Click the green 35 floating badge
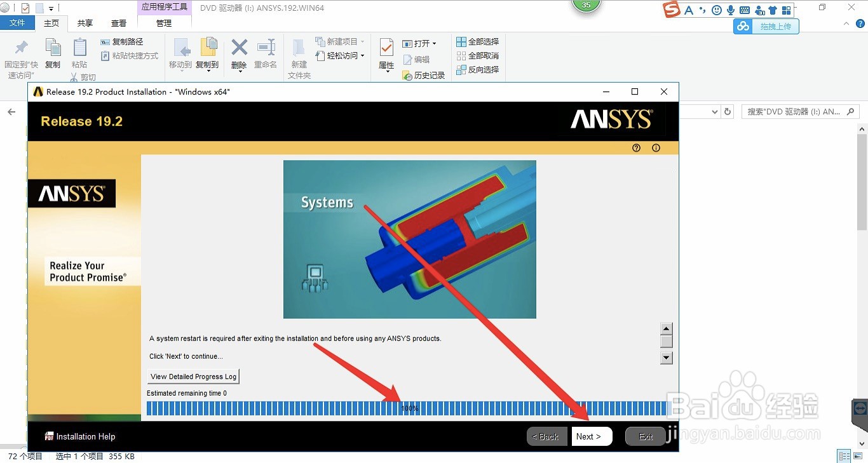The width and height of the screenshot is (868, 463). 587,5
